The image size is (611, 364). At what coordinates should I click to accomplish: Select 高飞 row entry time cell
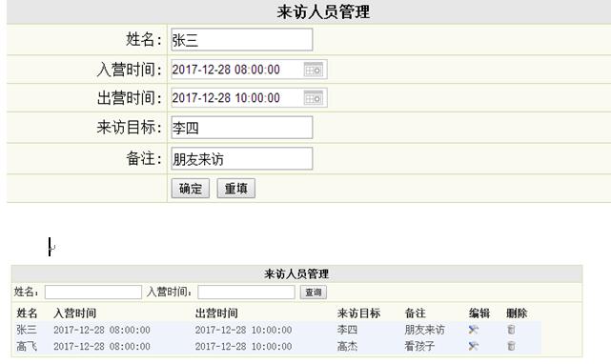coord(102,347)
